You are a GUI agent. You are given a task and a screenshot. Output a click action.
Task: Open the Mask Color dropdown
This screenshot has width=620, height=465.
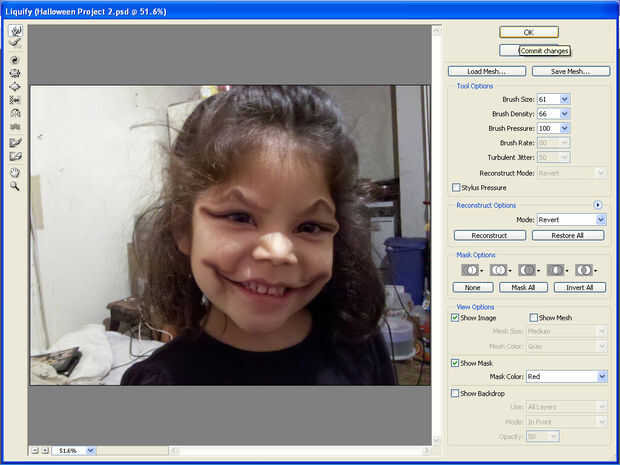click(x=567, y=376)
